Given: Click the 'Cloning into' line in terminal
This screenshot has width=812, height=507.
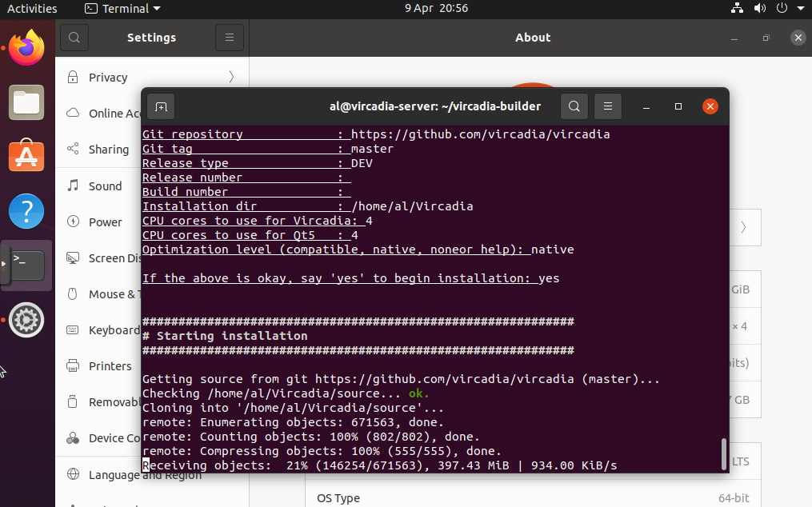Looking at the screenshot, I should click(x=293, y=408).
